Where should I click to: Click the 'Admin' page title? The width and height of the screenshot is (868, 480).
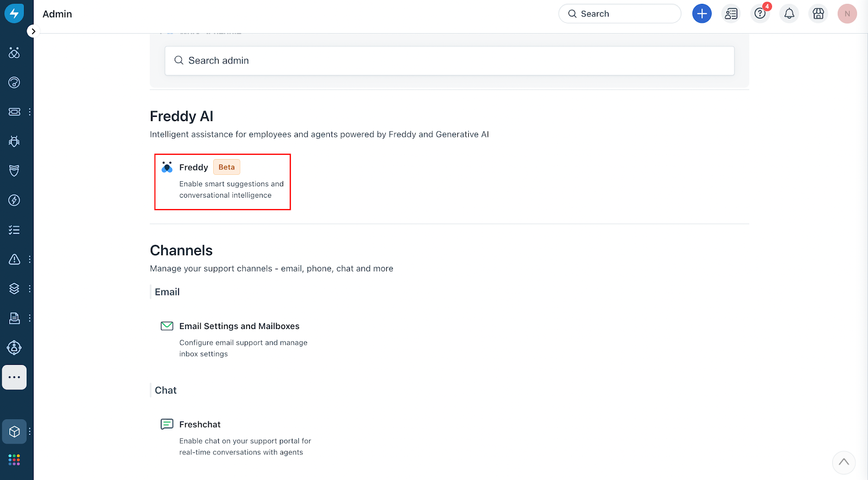pos(58,14)
